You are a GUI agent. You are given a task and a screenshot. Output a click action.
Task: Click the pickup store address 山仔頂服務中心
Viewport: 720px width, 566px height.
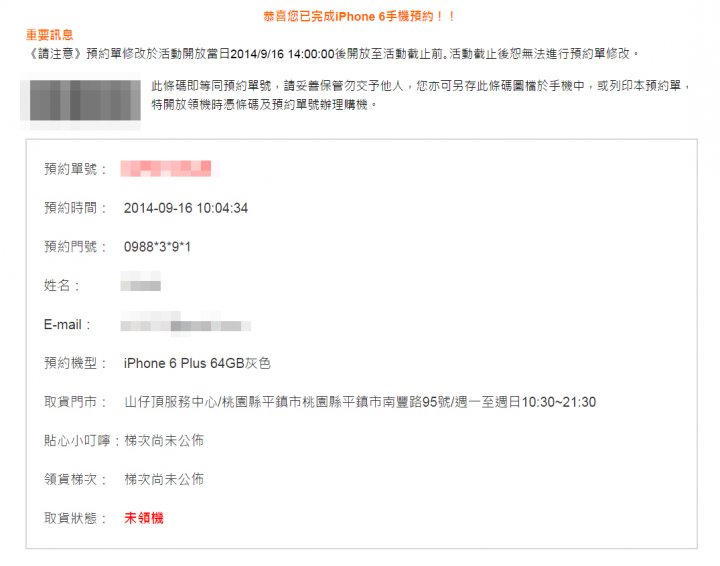click(x=360, y=402)
